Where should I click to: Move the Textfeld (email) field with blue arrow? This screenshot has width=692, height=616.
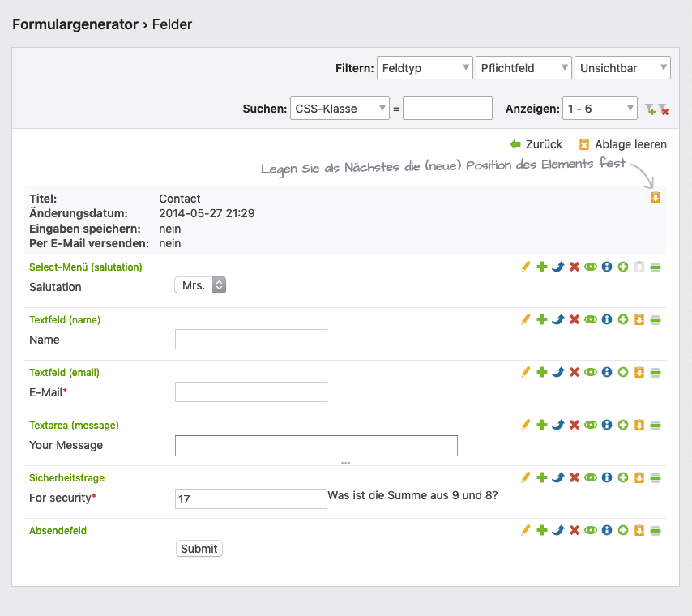tap(557, 372)
